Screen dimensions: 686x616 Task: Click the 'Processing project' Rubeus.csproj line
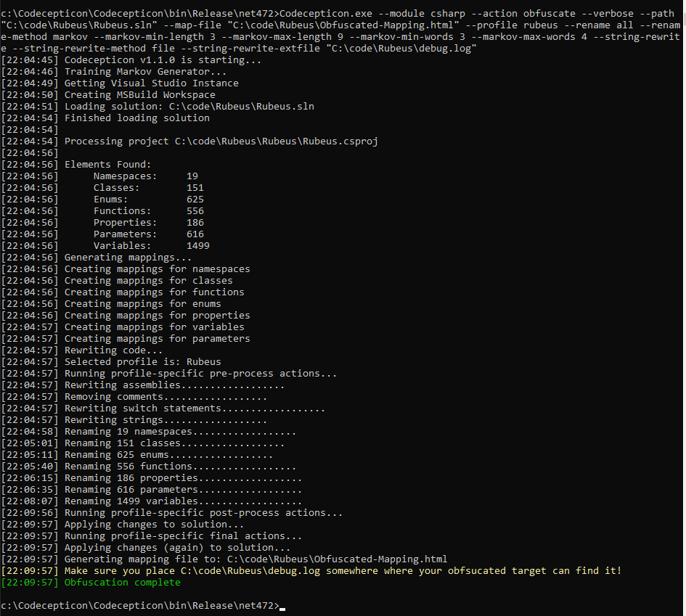point(189,141)
